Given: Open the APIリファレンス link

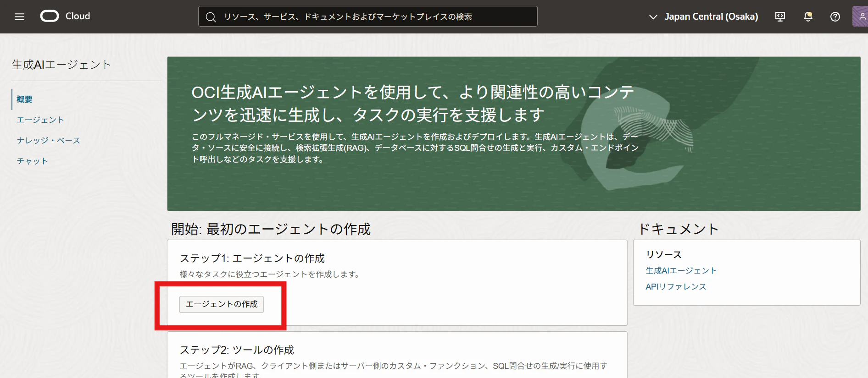Looking at the screenshot, I should [676, 287].
